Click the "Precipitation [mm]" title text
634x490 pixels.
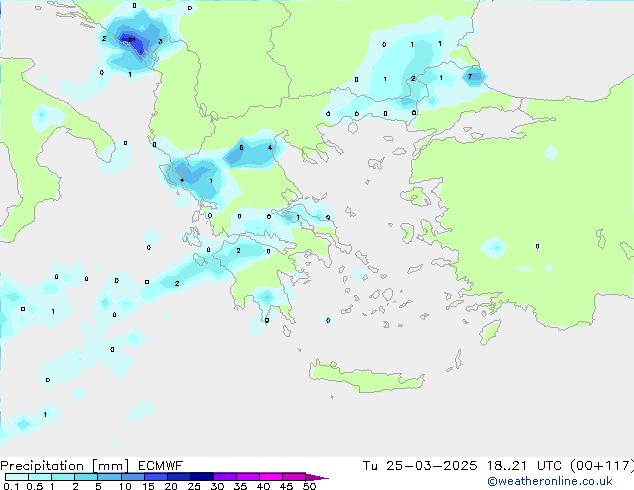pos(64,466)
